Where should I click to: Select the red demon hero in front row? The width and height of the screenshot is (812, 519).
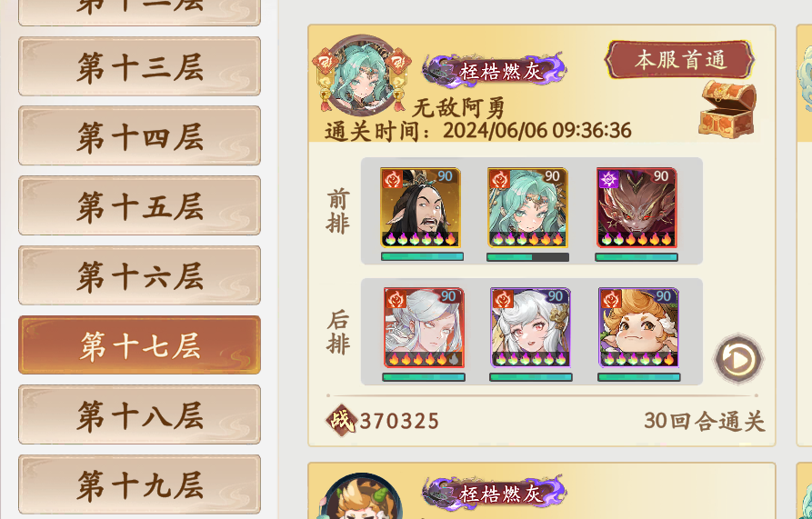(x=637, y=207)
